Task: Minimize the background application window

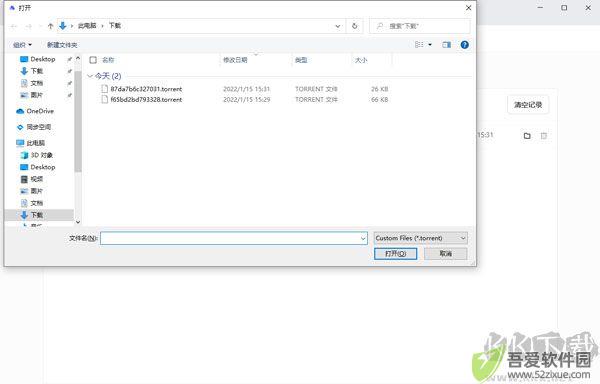Action: coord(540,8)
